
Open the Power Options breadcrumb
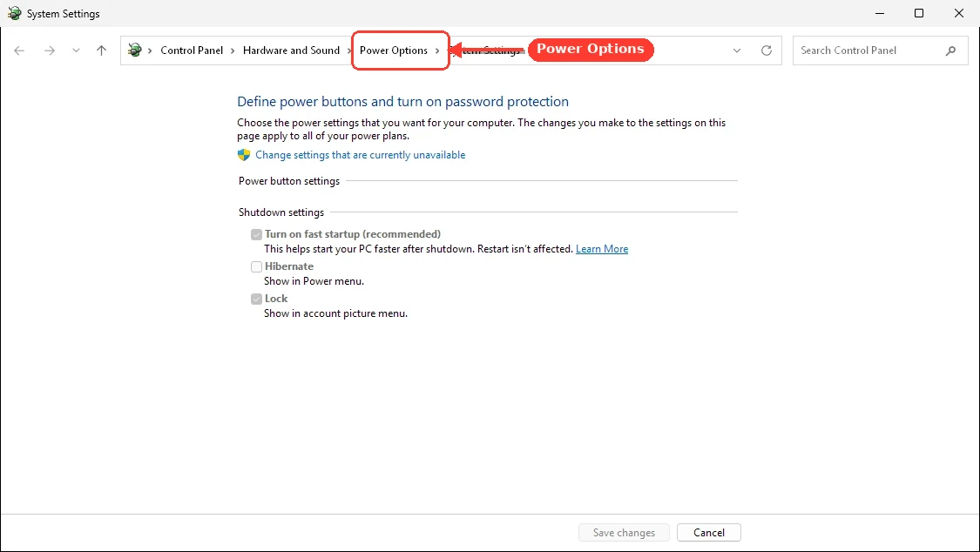click(x=394, y=50)
